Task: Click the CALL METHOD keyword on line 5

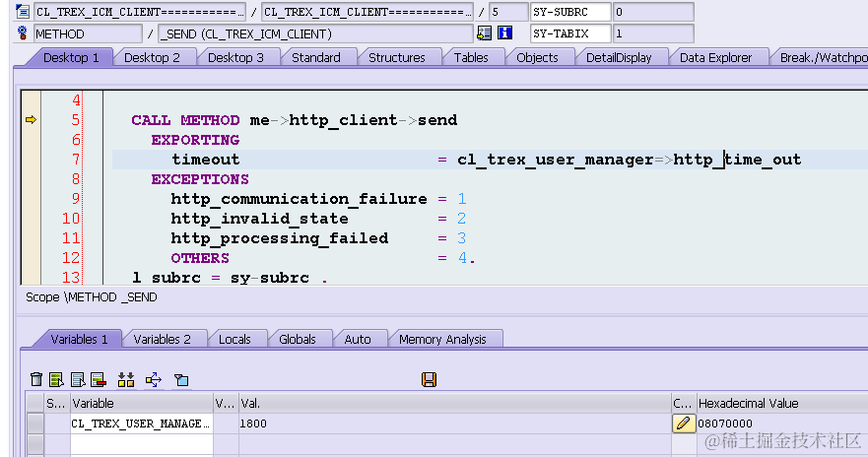Action: point(185,120)
